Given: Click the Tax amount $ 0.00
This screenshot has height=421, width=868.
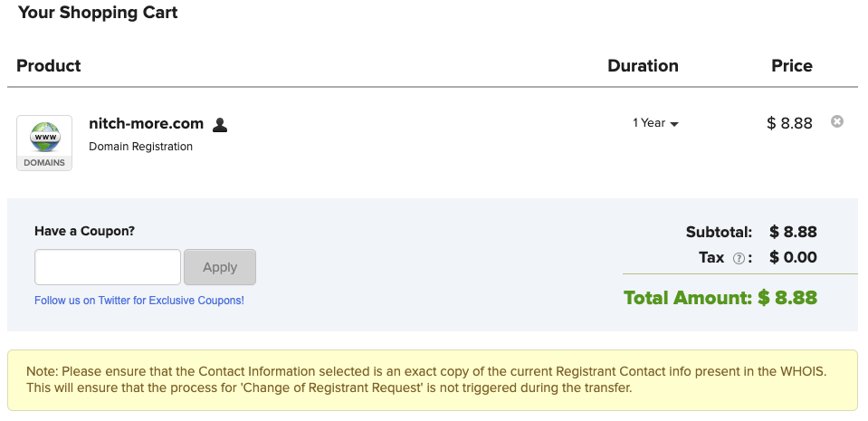Looking at the screenshot, I should [793, 257].
